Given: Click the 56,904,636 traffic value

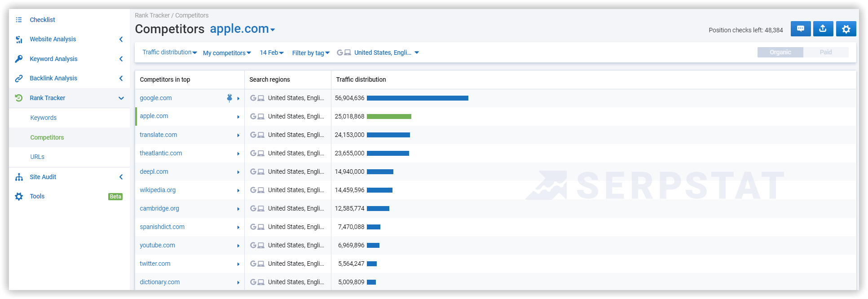Looking at the screenshot, I should (350, 98).
